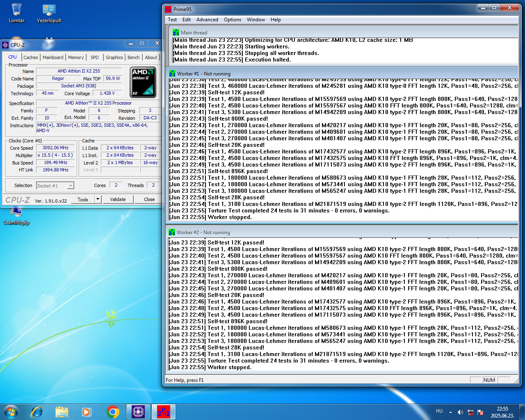Launch Google Chrome from the taskbar
Viewport: 525px width, 420px height.
(112, 411)
